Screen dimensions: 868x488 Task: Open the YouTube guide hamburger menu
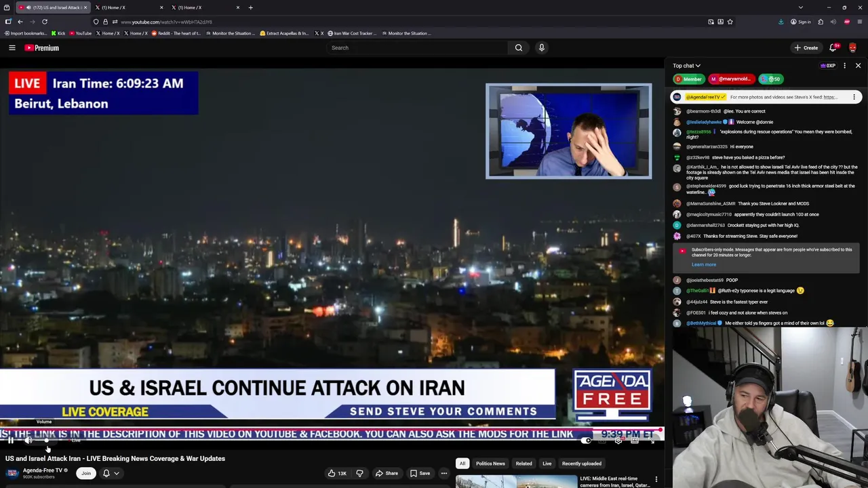12,47
